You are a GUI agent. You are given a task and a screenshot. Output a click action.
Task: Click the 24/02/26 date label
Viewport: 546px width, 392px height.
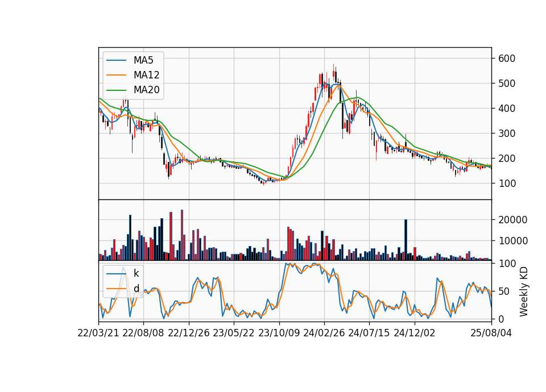tap(324, 333)
